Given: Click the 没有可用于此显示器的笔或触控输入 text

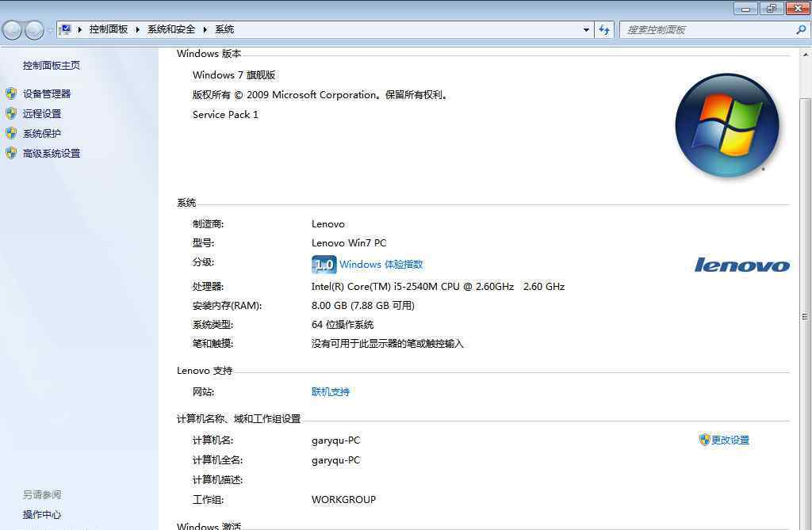Looking at the screenshot, I should tap(387, 344).
